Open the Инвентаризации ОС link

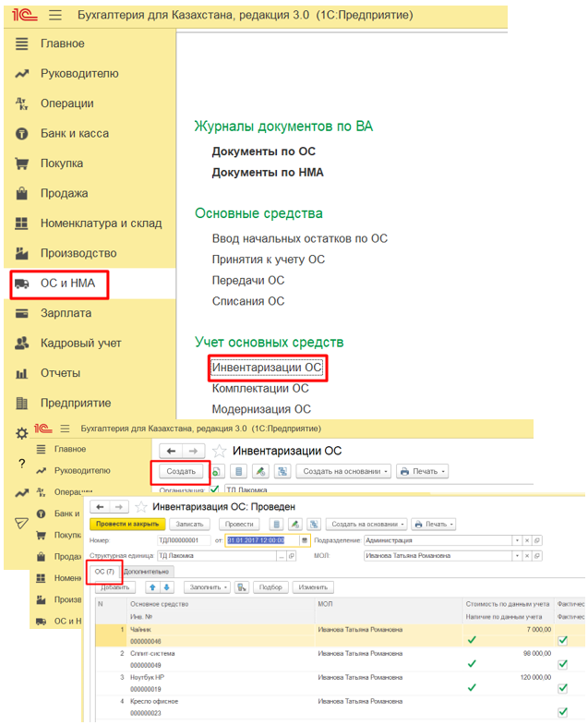[267, 368]
